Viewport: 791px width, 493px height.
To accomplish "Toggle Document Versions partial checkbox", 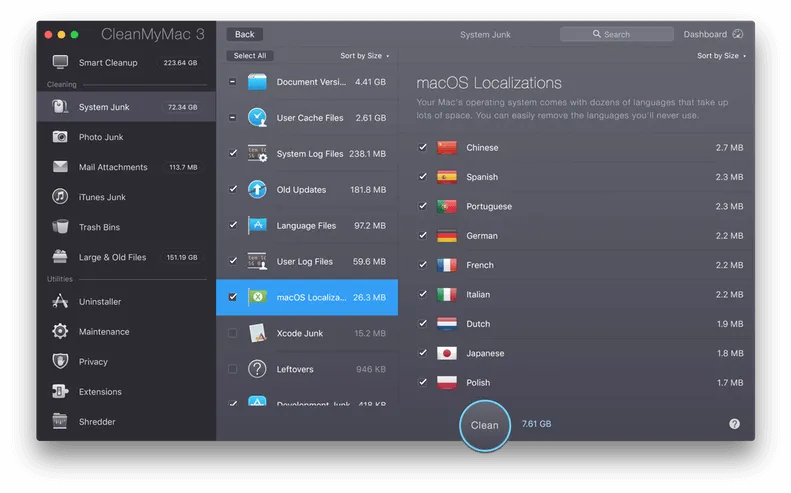I will click(233, 81).
